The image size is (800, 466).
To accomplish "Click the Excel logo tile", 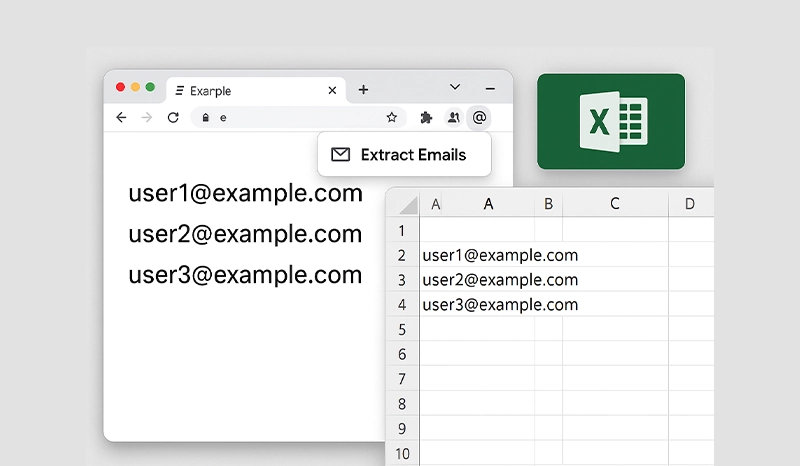I will [611, 121].
